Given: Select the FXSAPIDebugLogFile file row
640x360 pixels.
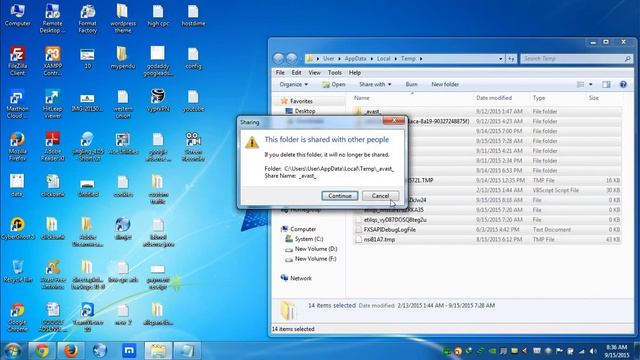Looking at the screenshot, I should click(x=487, y=230).
